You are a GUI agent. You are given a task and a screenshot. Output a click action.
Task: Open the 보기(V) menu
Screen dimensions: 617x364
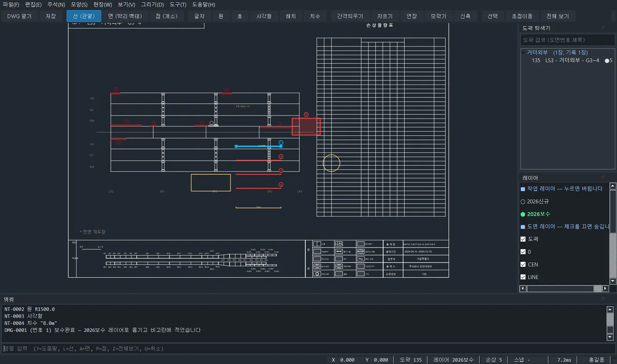(126, 5)
